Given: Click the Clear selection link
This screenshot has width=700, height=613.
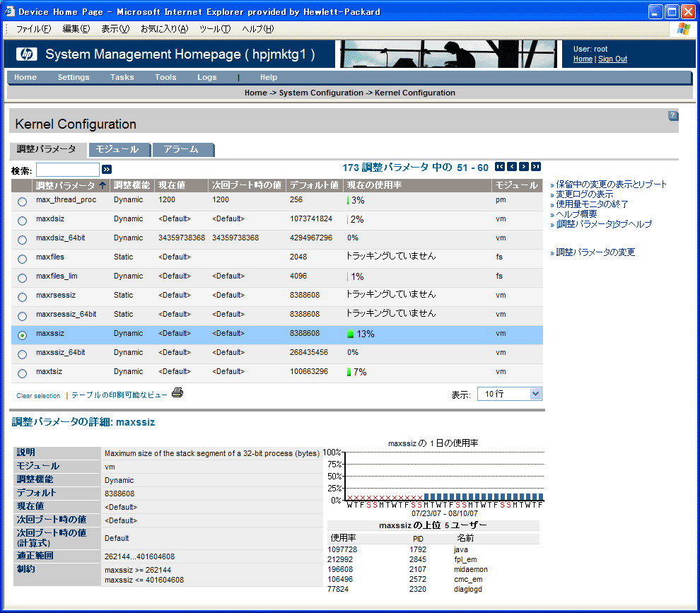Looking at the screenshot, I should coord(38,395).
